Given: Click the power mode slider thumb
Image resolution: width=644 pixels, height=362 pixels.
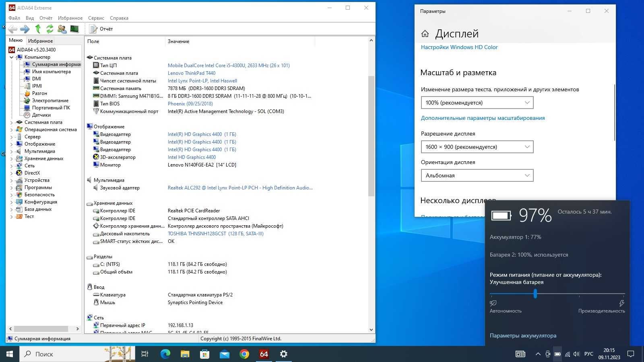Looking at the screenshot, I should (x=535, y=294).
